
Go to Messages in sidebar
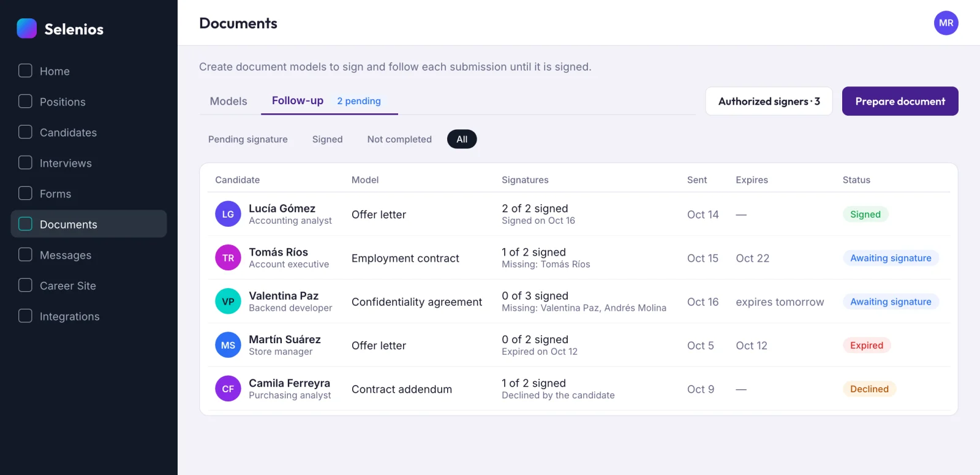pyautogui.click(x=89, y=255)
